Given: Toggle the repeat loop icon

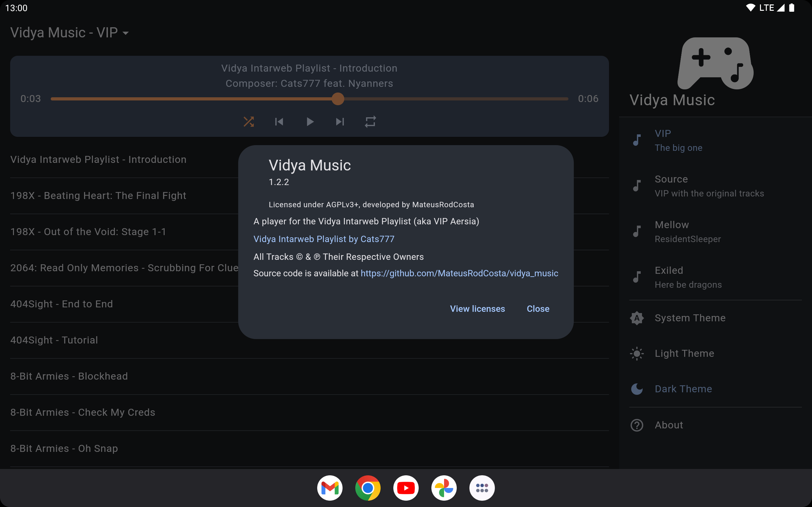Looking at the screenshot, I should 370,122.
